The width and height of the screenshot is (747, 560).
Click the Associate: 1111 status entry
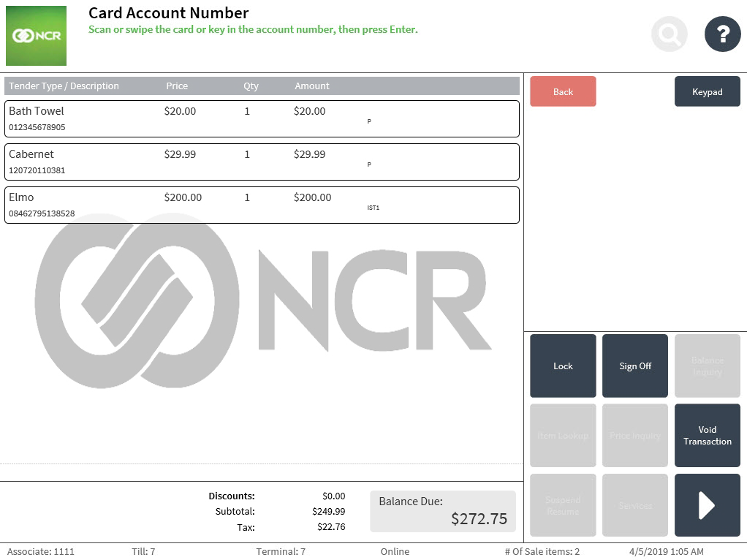pos(40,551)
